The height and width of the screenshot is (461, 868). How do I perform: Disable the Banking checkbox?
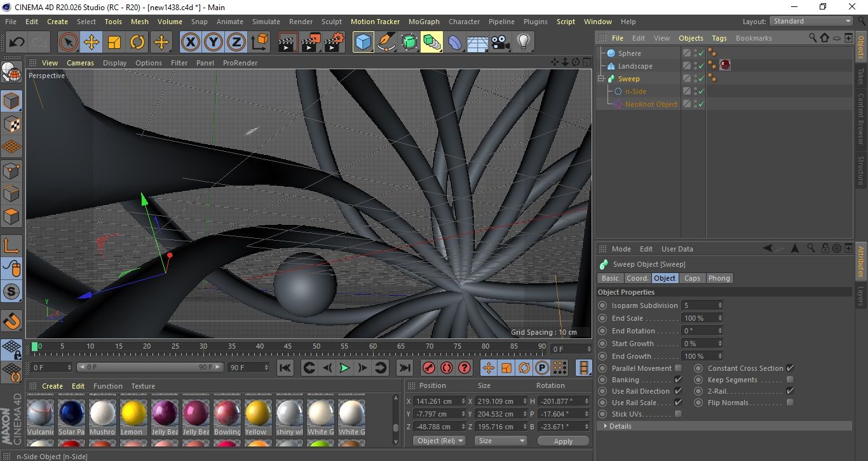click(678, 380)
